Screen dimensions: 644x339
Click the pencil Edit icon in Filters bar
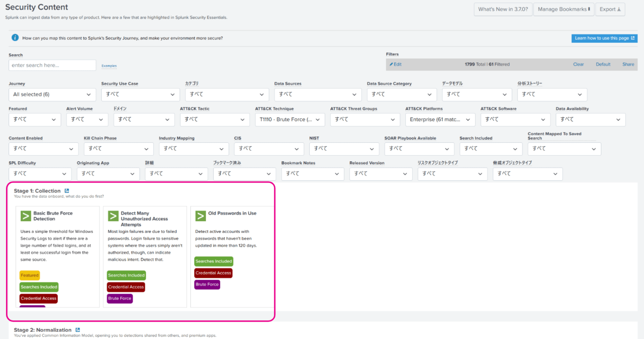pos(391,64)
